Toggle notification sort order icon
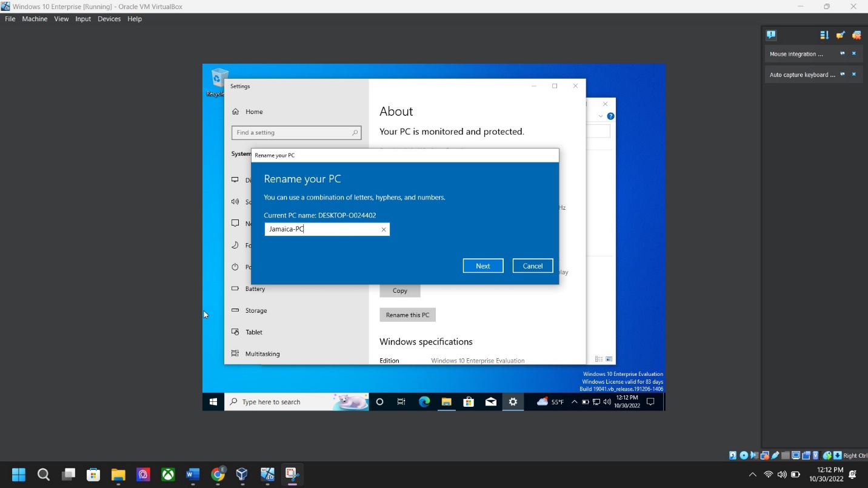The image size is (868, 488). pos(824,35)
